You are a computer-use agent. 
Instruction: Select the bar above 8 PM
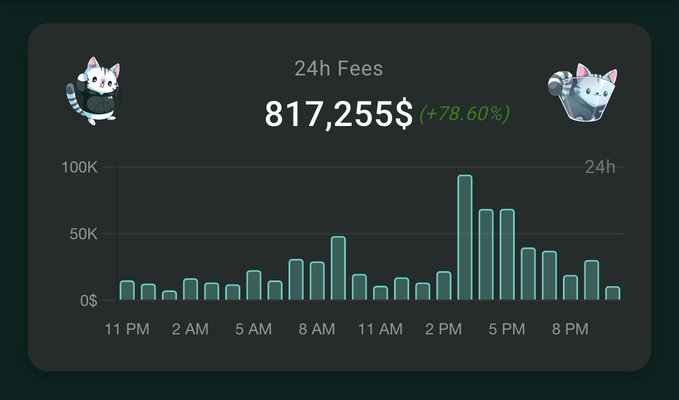click(x=571, y=288)
